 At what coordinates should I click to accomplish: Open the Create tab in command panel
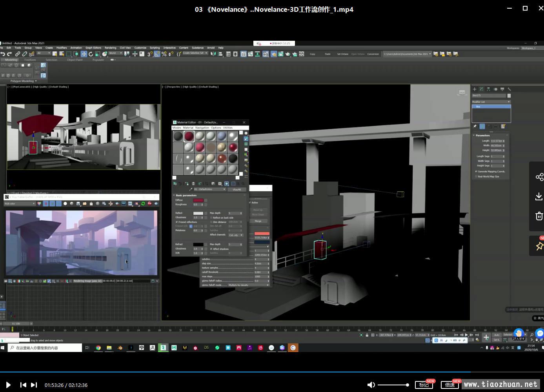click(475, 89)
